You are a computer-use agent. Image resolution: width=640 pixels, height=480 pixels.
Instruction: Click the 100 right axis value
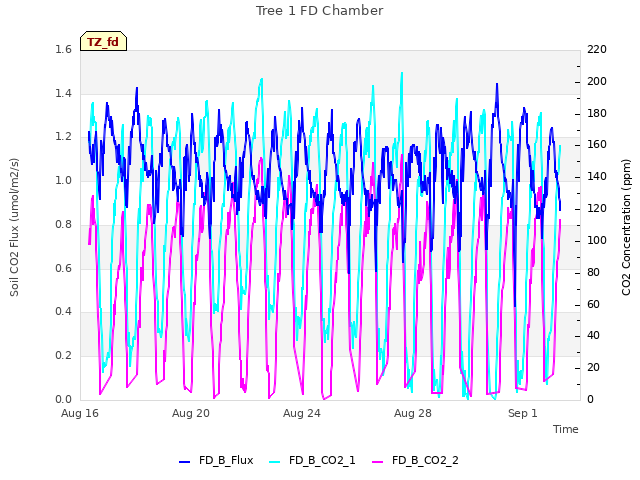click(597, 240)
